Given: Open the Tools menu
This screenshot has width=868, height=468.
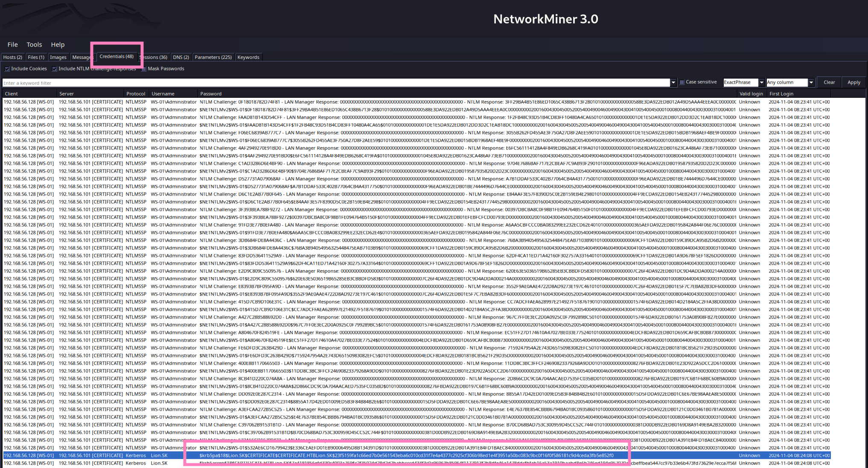Looking at the screenshot, I should coord(34,44).
